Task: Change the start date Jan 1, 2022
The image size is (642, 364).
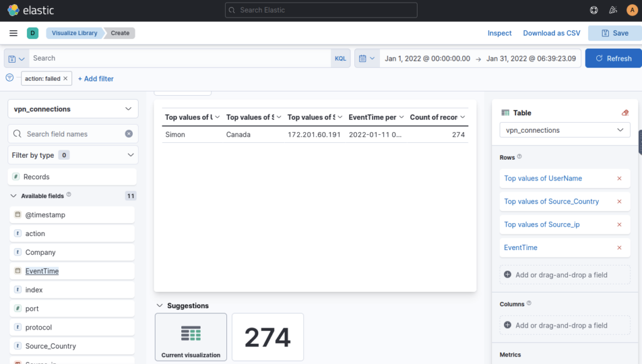Action: point(427,58)
